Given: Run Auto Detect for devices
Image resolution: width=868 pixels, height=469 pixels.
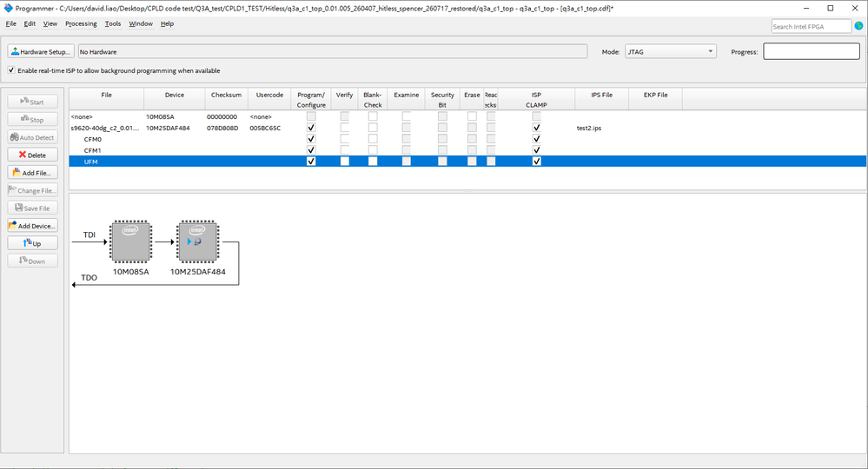Looking at the screenshot, I should [33, 137].
